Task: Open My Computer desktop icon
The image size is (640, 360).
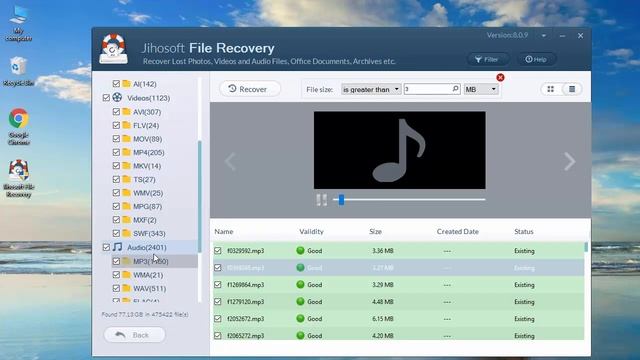Action: click(18, 23)
